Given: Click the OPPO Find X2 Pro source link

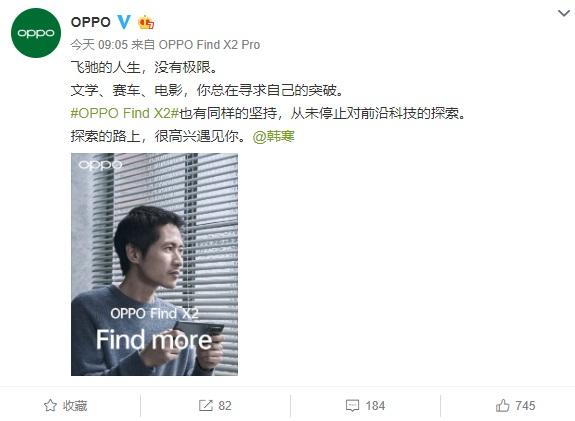Looking at the screenshot, I should pos(209,45).
